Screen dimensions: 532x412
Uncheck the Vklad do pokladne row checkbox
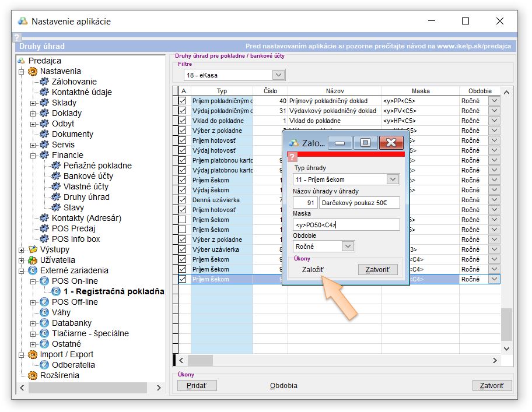click(x=183, y=121)
